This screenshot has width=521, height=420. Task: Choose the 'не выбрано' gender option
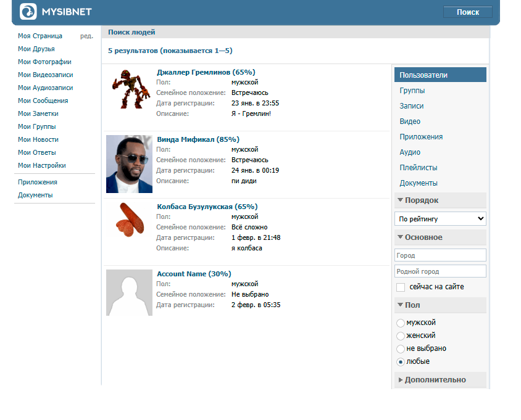point(401,349)
